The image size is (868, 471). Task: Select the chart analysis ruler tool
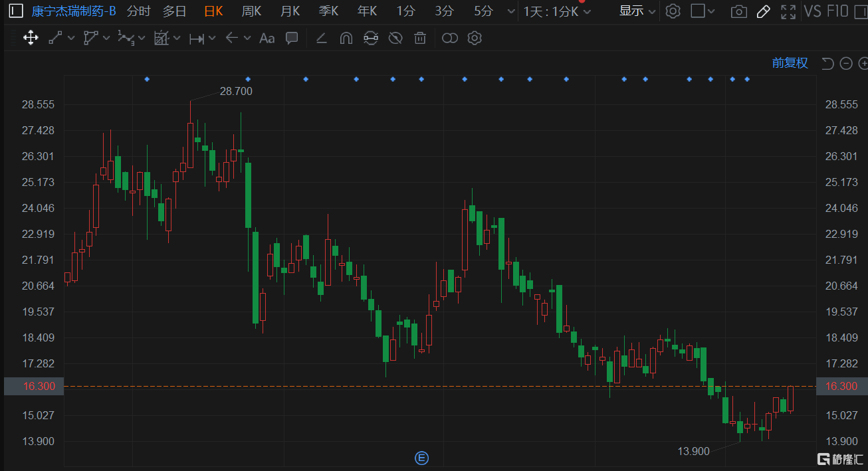pos(162,38)
